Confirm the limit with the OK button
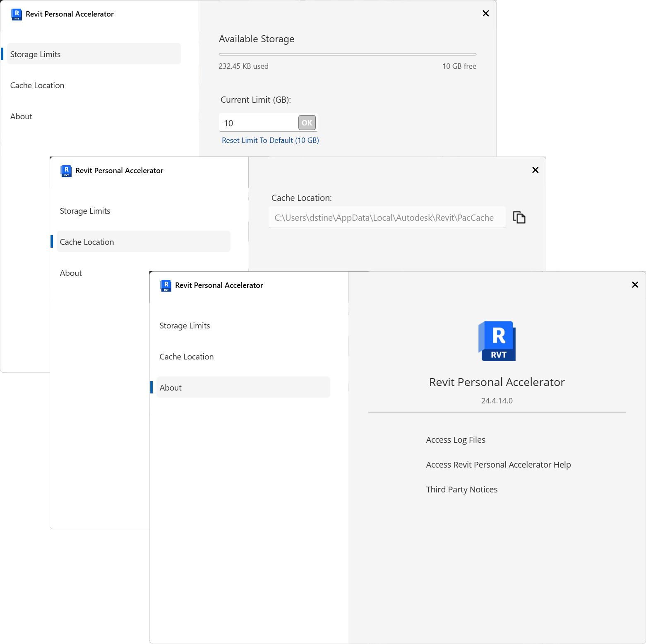This screenshot has height=644, width=646. [x=307, y=123]
